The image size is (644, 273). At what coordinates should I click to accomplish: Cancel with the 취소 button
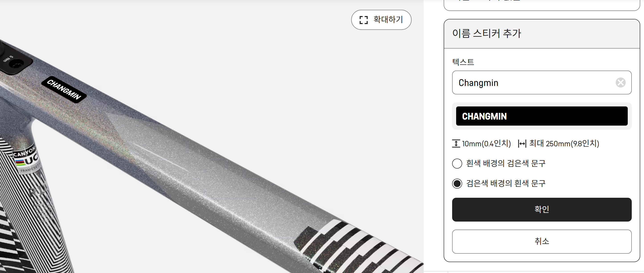click(542, 242)
